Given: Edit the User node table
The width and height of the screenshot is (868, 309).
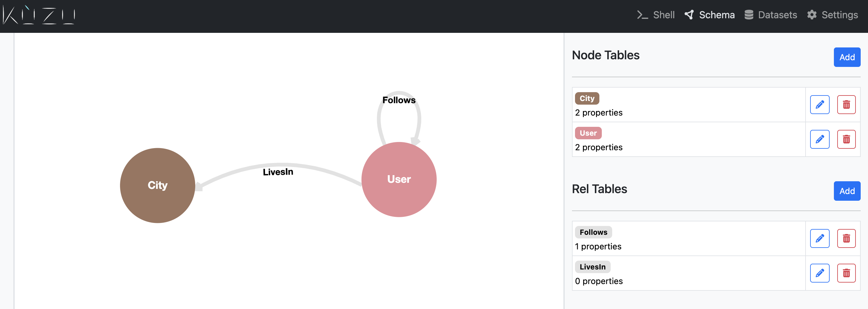Looking at the screenshot, I should [x=820, y=139].
